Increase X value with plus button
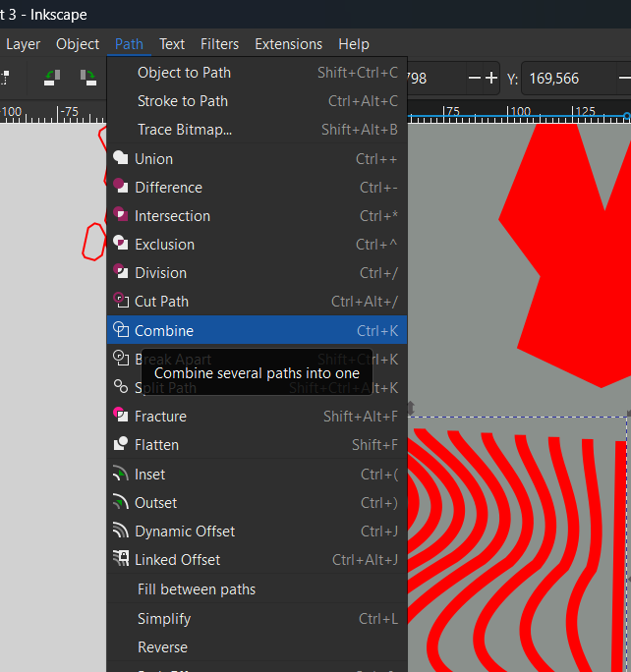The image size is (631, 672). click(x=491, y=78)
